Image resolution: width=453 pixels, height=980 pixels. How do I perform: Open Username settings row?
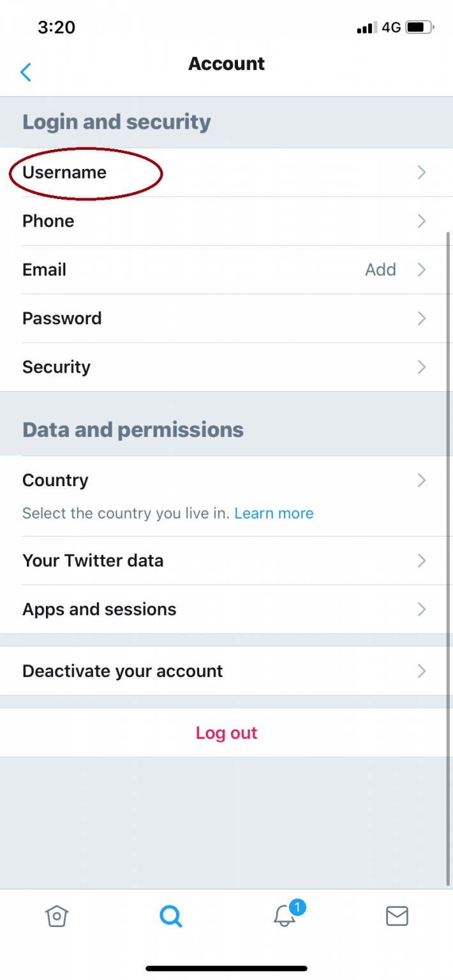(226, 172)
